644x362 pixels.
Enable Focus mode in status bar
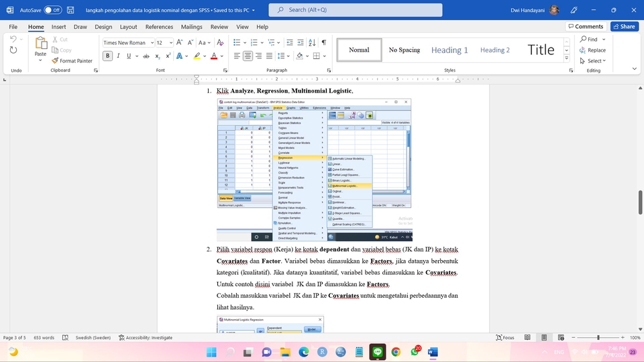click(505, 337)
